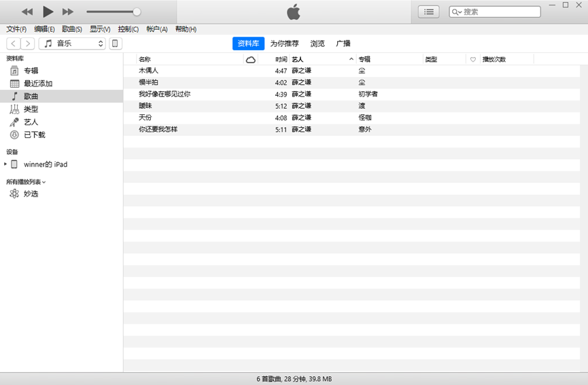Click album 意外 in the song list
The image size is (588, 385).
coord(365,129)
